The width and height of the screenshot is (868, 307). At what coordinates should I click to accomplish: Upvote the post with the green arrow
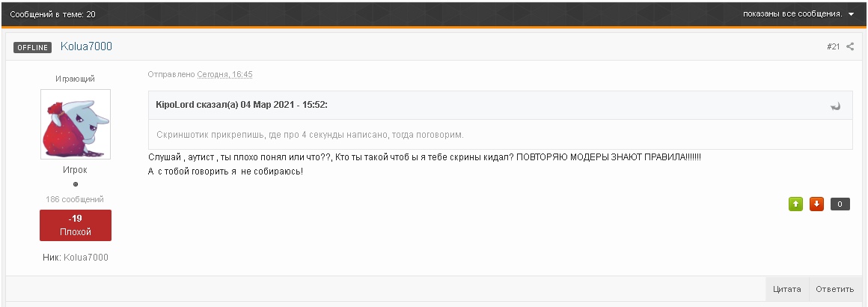tap(795, 204)
